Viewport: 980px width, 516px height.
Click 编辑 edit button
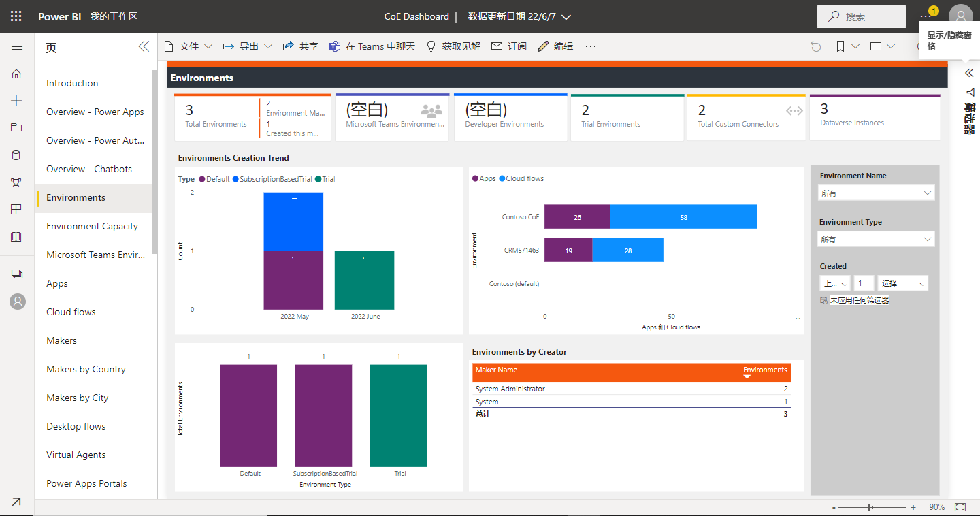555,46
